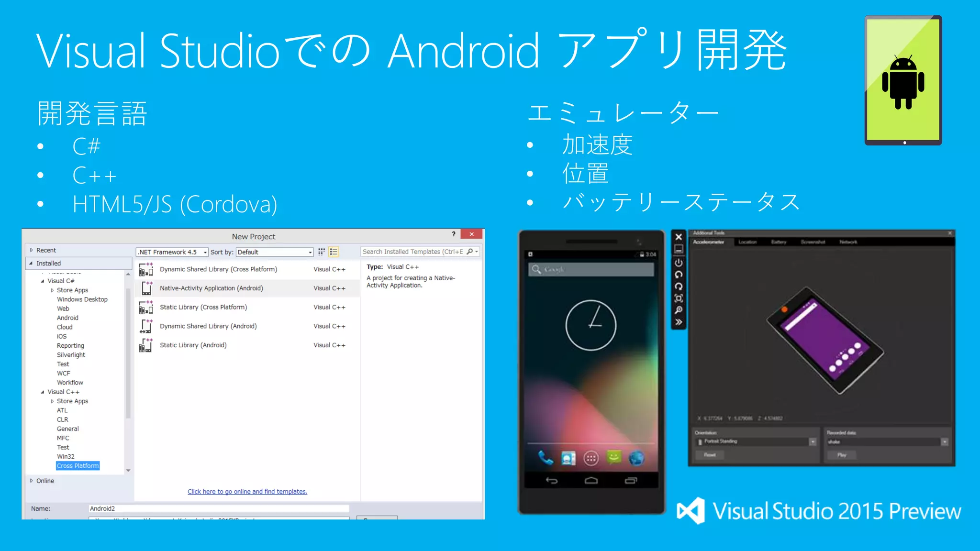Click the rotate left icon in emulator toolbar

pyautogui.click(x=679, y=275)
